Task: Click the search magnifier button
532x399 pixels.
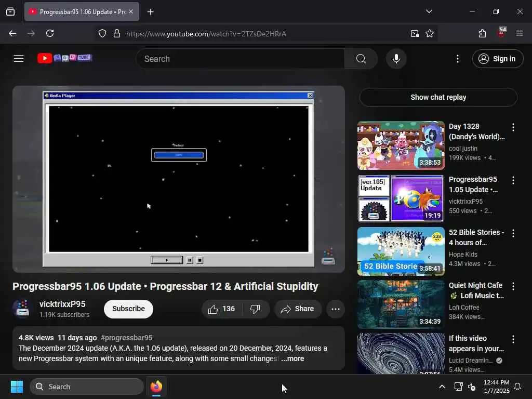Action: point(361,59)
